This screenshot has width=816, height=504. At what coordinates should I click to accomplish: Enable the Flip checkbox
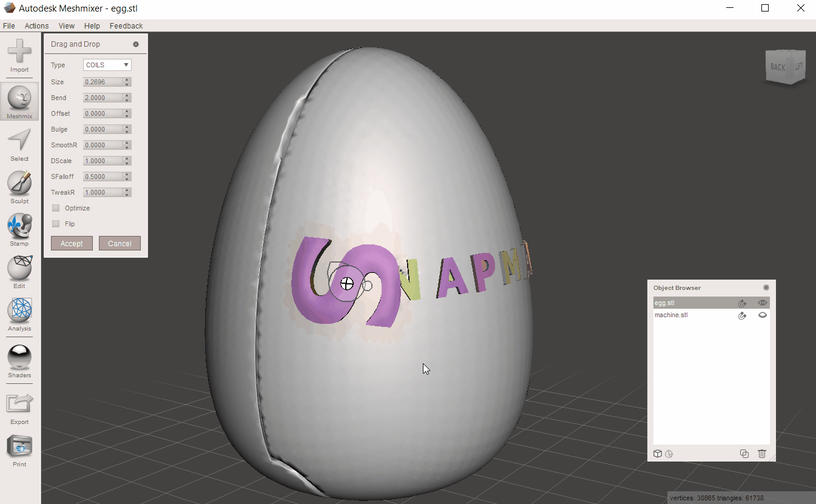click(x=56, y=224)
